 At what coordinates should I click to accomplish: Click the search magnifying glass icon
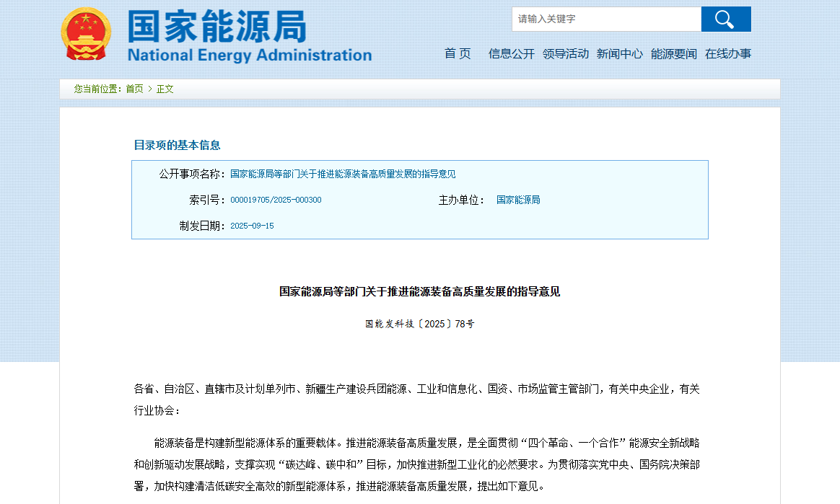click(725, 19)
